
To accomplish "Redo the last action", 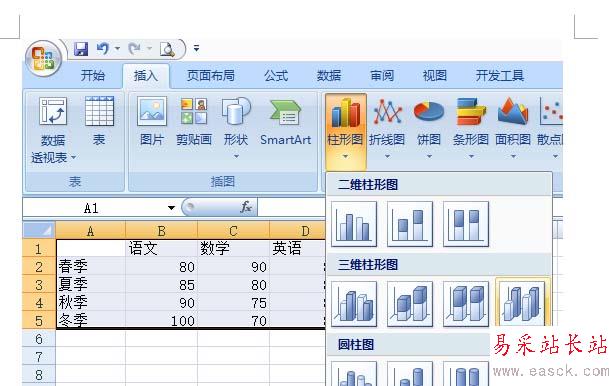I will coord(134,49).
